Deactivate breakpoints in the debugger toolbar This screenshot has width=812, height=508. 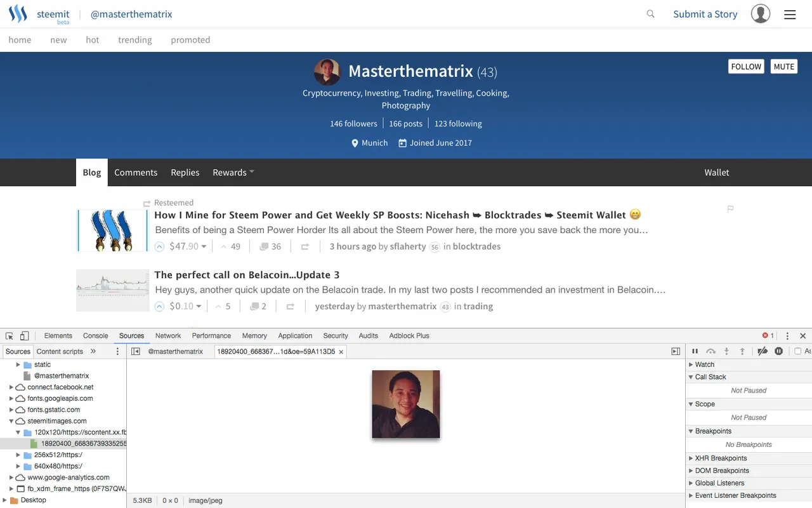point(763,351)
